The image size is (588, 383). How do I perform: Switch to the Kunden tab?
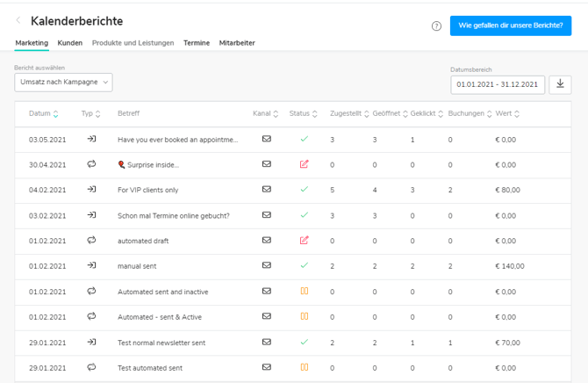pyautogui.click(x=69, y=43)
